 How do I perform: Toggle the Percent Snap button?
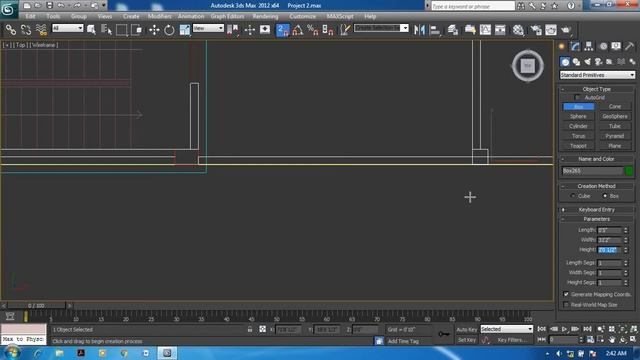pos(313,30)
